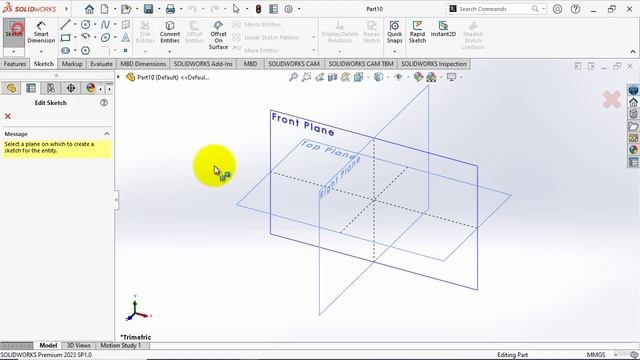This screenshot has height=360, width=640.
Task: Select the Smart Dimension tool
Action: tap(41, 33)
